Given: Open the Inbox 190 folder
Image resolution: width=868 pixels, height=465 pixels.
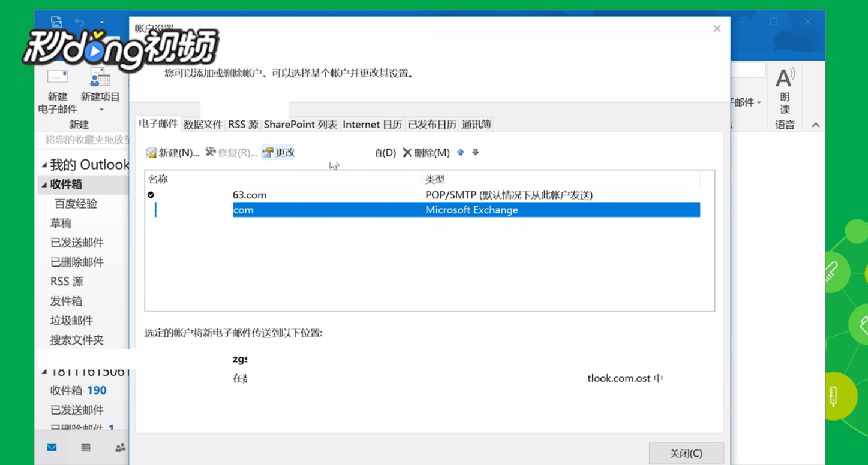Looking at the screenshot, I should (78, 391).
